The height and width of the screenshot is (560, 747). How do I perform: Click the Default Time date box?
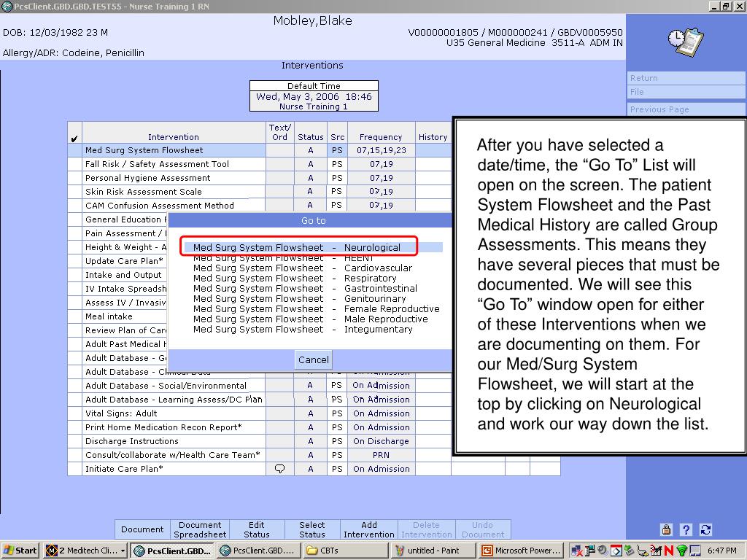314,96
